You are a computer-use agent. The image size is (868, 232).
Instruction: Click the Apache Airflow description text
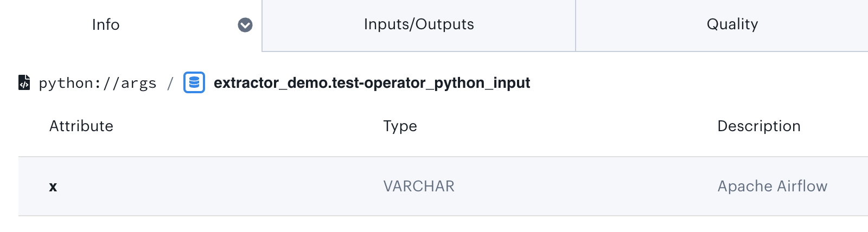tap(772, 186)
